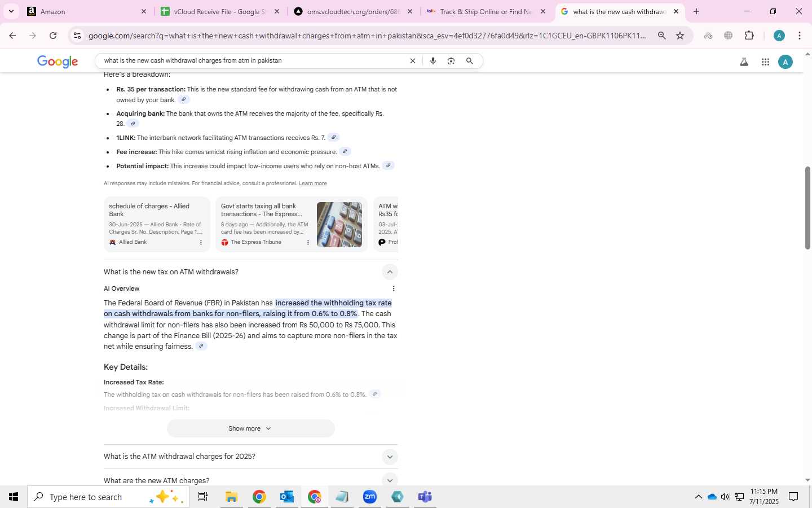The image size is (812, 508).
Task: Click source link icon after 'ensuring fairness'
Action: [201, 346]
